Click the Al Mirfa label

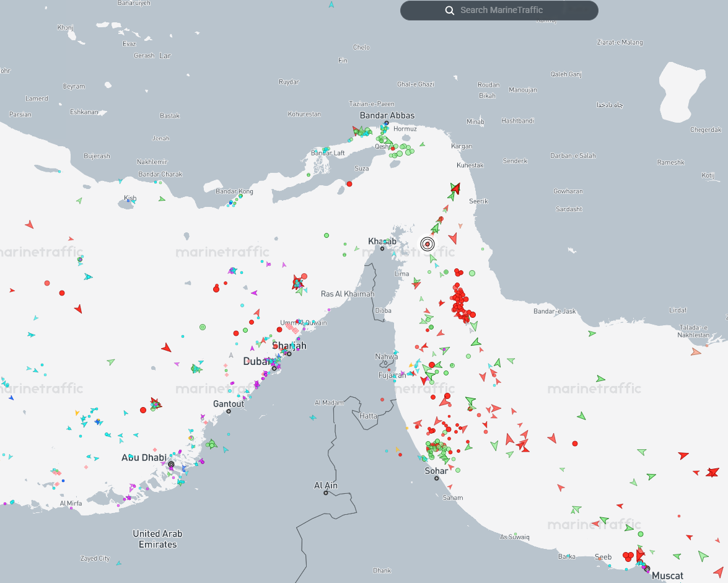pyautogui.click(x=71, y=503)
